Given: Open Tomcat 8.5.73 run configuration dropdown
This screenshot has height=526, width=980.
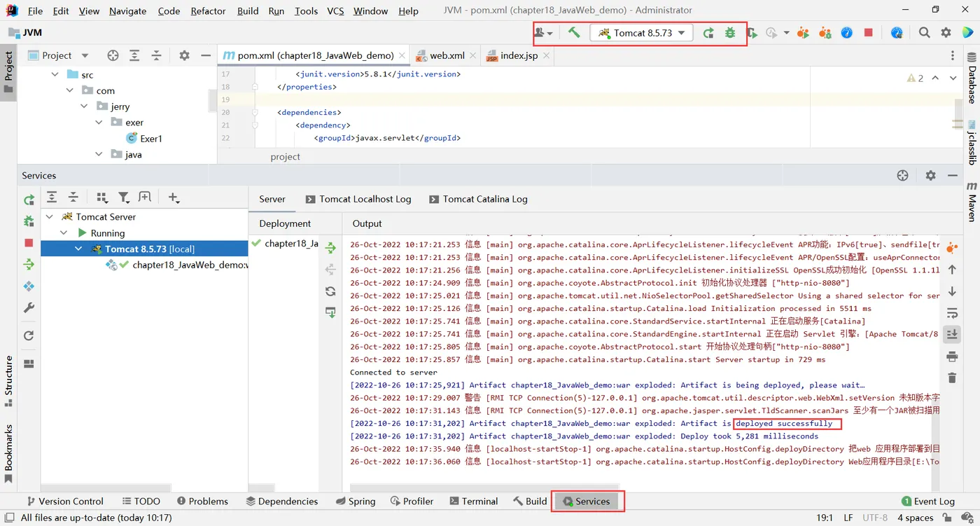Looking at the screenshot, I should (642, 33).
